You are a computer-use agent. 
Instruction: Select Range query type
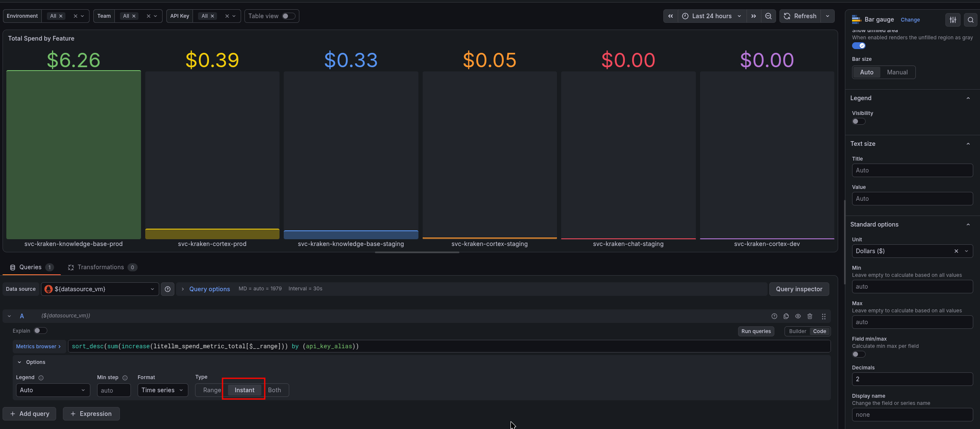(212, 390)
